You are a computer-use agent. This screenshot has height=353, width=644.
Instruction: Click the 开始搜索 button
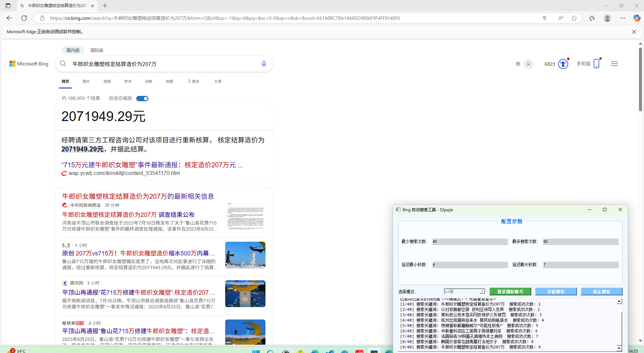point(556,292)
